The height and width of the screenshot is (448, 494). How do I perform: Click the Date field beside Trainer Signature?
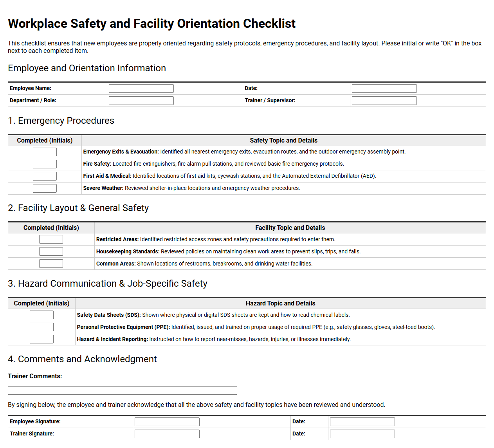(362, 434)
